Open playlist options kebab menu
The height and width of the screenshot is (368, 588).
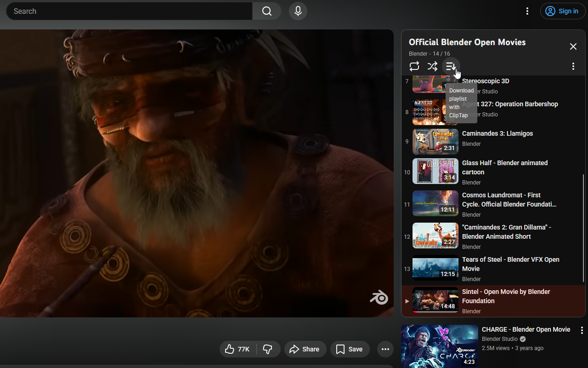[x=573, y=66]
